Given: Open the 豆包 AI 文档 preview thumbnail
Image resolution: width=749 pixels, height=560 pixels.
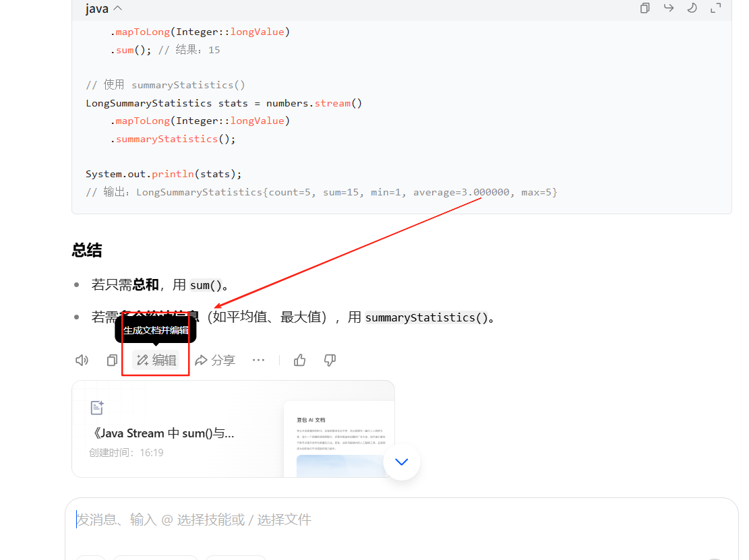Looking at the screenshot, I should pyautogui.click(x=338, y=439).
